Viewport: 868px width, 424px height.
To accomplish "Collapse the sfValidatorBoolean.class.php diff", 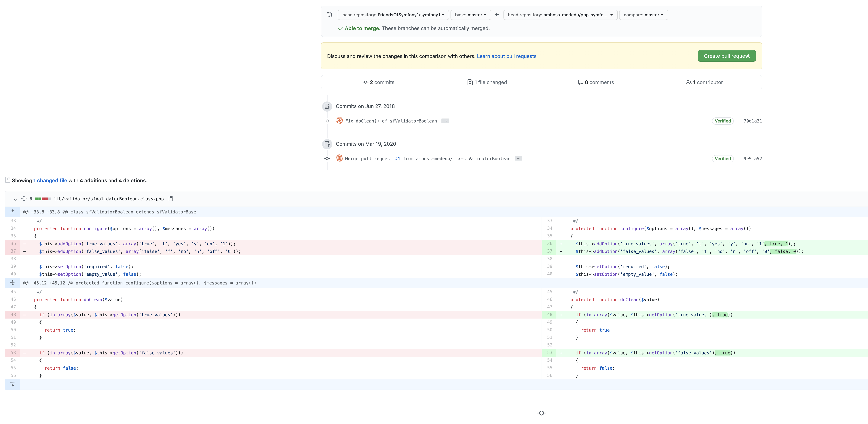I will (15, 199).
